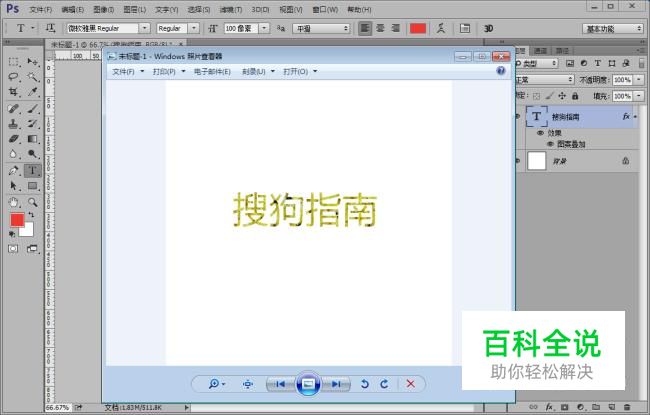The width and height of the screenshot is (650, 415).
Task: Hide the 效果 layer effects
Action: coord(540,133)
